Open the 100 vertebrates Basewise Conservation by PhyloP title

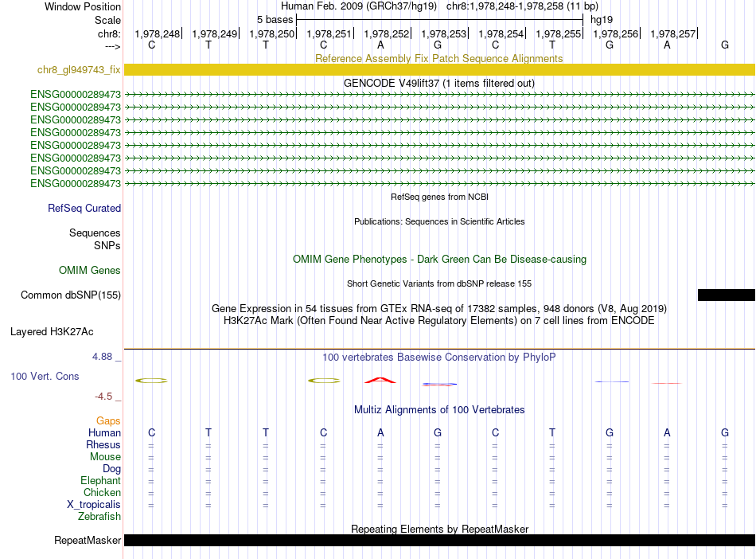(438, 358)
